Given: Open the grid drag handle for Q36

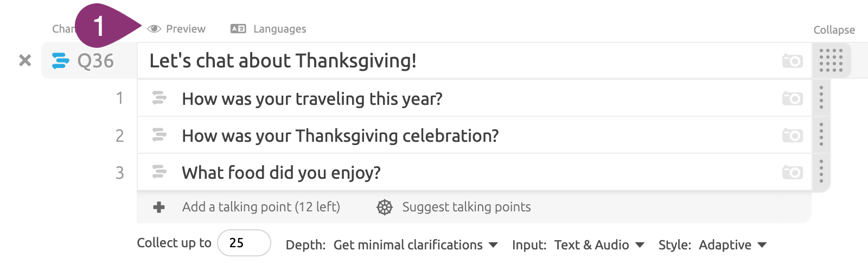Looking at the screenshot, I should click(x=831, y=60).
